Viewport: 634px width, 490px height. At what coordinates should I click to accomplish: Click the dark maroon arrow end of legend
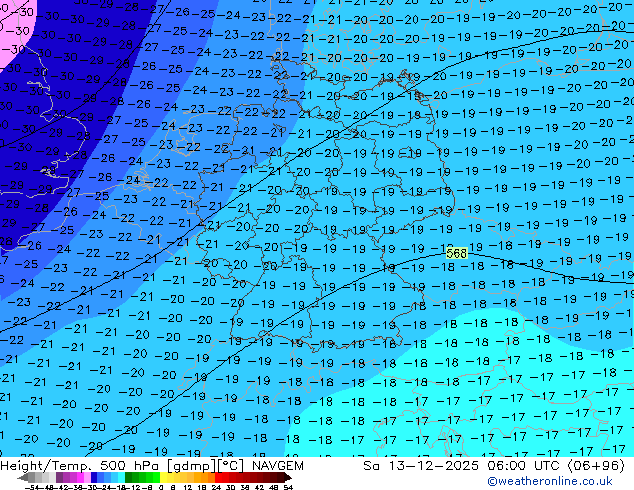[x=288, y=478]
